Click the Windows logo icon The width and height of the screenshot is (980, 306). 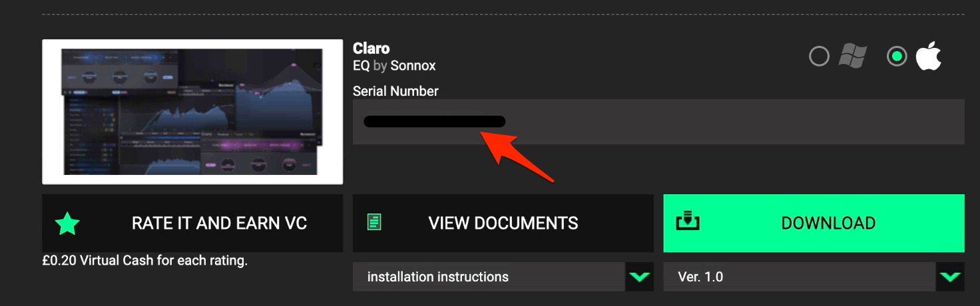coord(852,57)
